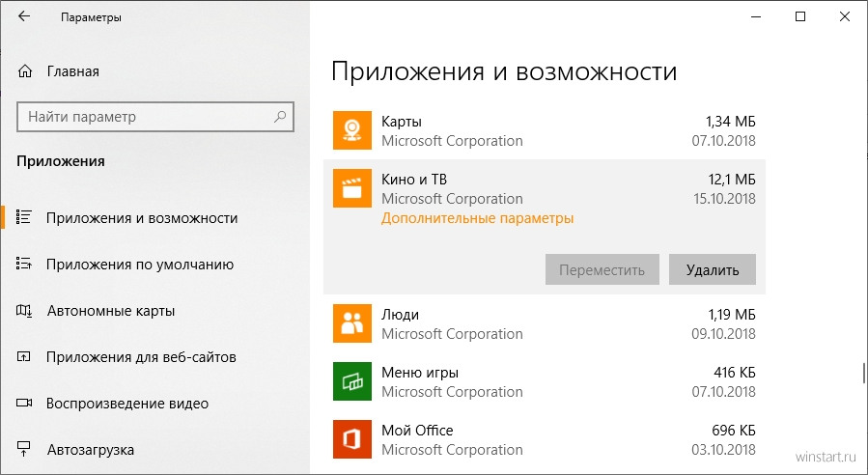Screen dimensions: 868x475
Task: Click the Кино и ТВ app name
Action: [414, 180]
